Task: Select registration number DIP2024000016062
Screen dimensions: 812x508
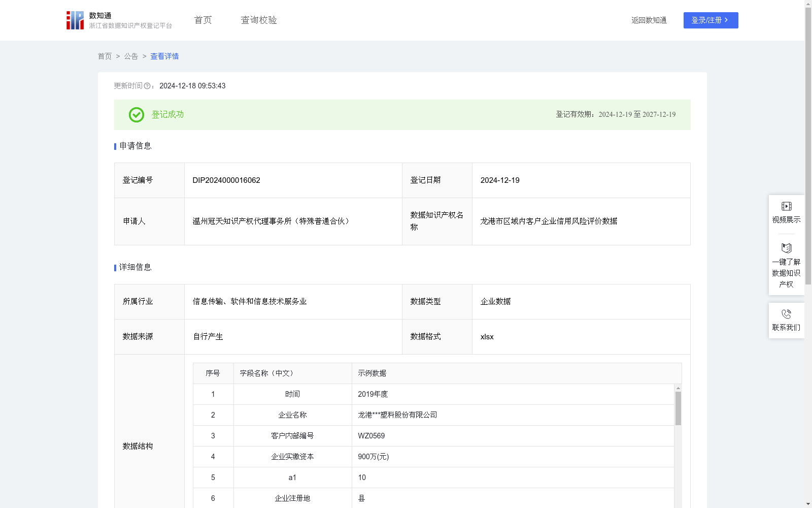Action: coord(226,180)
